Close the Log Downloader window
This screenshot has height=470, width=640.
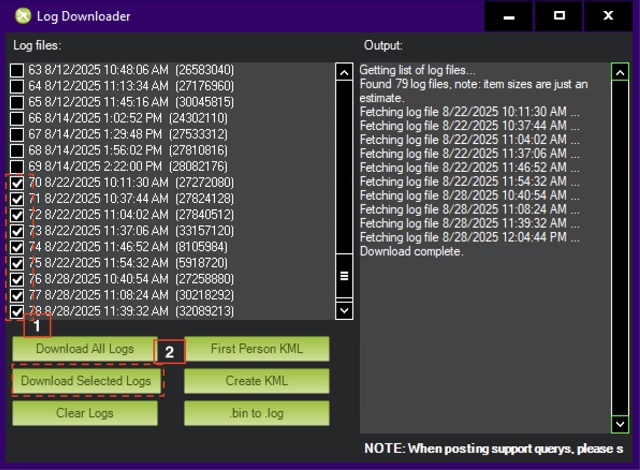pyautogui.click(x=608, y=16)
